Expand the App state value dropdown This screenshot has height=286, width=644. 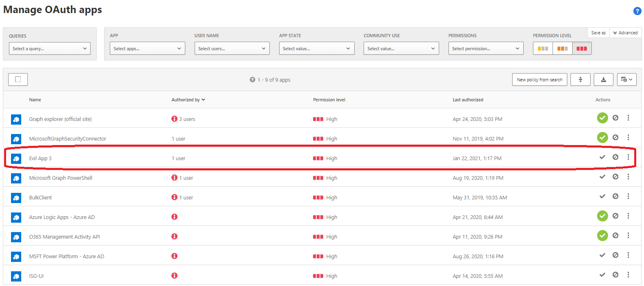317,49
